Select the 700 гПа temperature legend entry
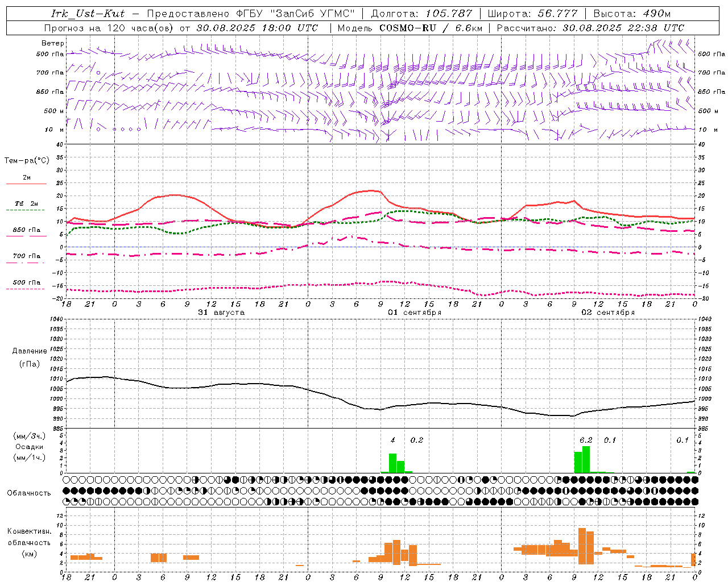728x582 pixels. [27, 256]
